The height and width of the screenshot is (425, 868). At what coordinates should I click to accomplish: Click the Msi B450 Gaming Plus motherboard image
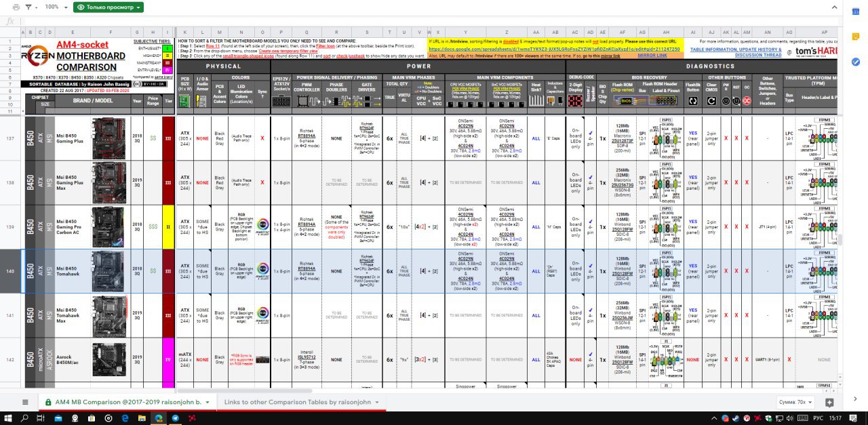[108, 138]
